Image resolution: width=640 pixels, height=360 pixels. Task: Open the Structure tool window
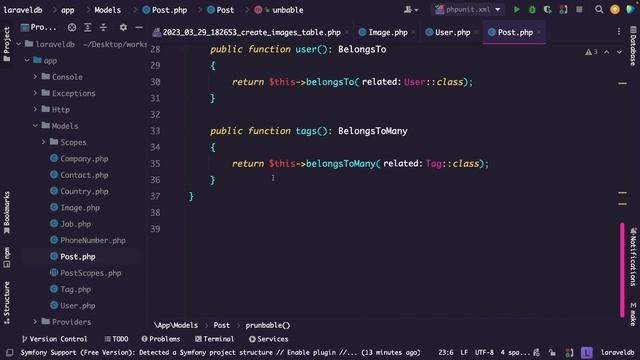point(7,302)
